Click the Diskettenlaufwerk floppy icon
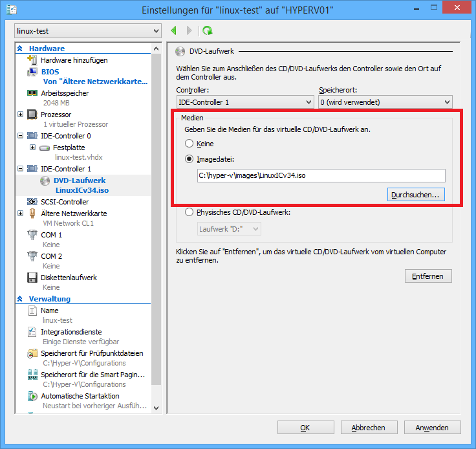This screenshot has height=449, width=476. tap(32, 278)
